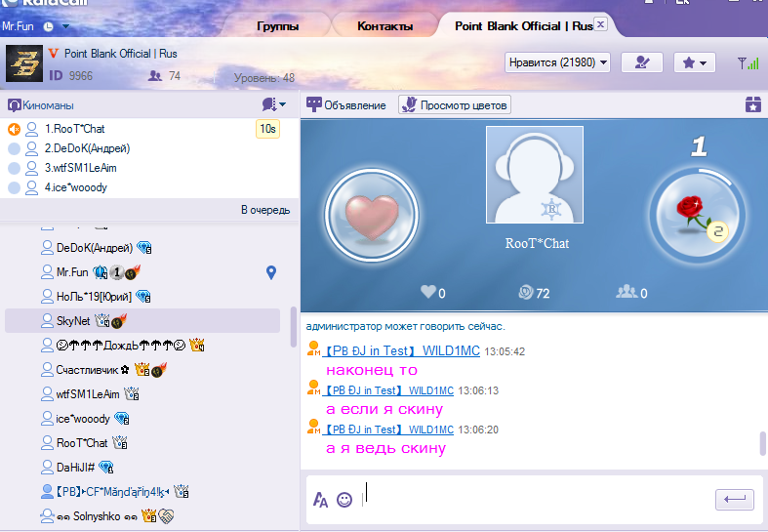Click the Point Blank group avatar
Viewport: 768px width, 532px height.
pos(24,63)
